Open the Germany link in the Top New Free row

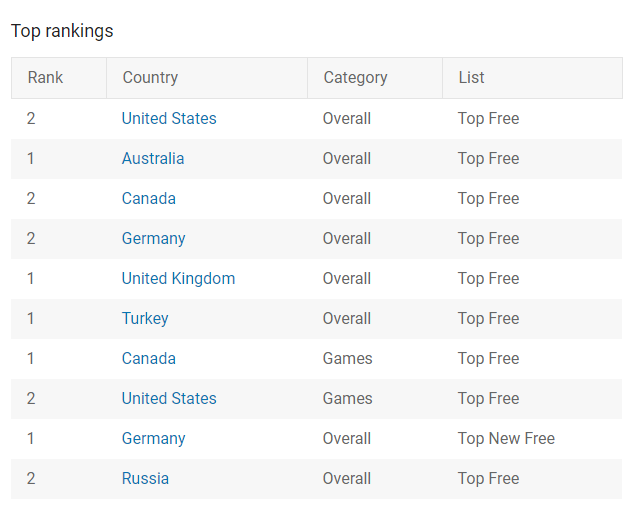154,438
